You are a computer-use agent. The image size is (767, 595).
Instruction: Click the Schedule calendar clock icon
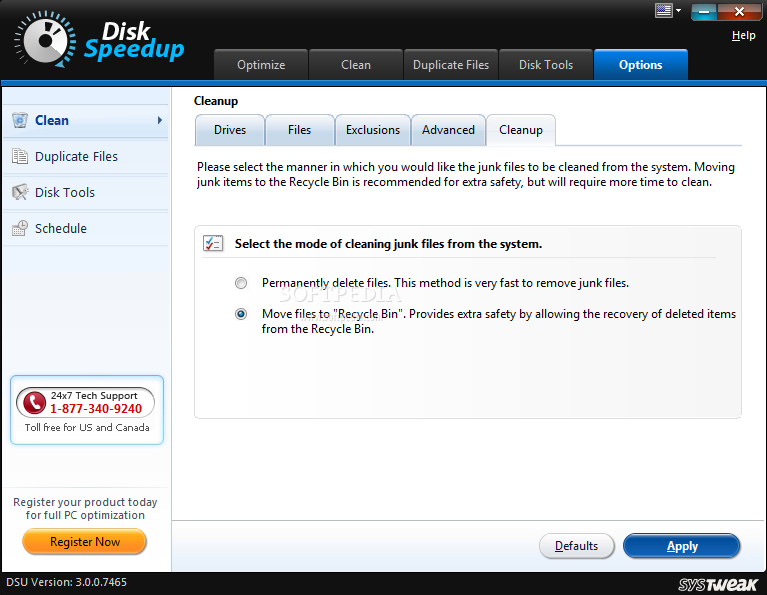(20, 228)
